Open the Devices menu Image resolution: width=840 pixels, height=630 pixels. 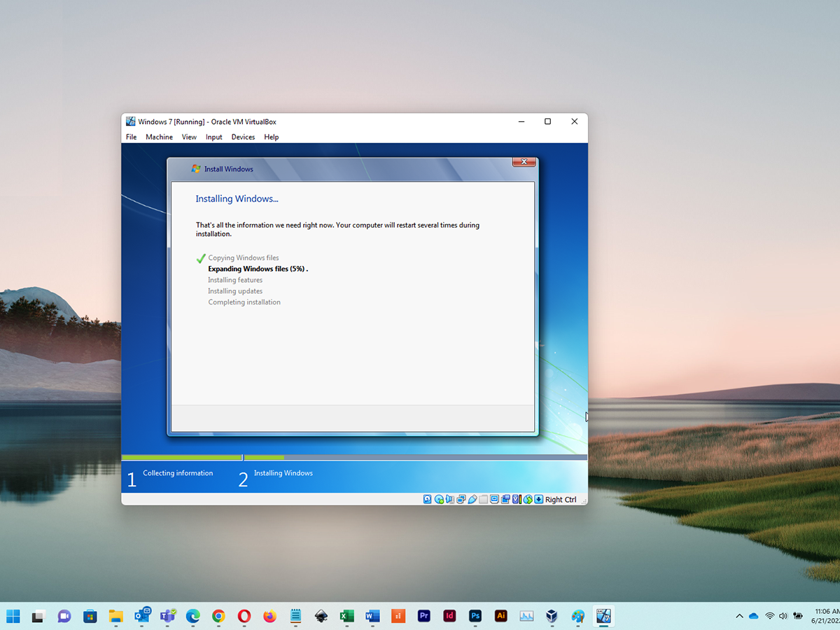[x=244, y=137]
